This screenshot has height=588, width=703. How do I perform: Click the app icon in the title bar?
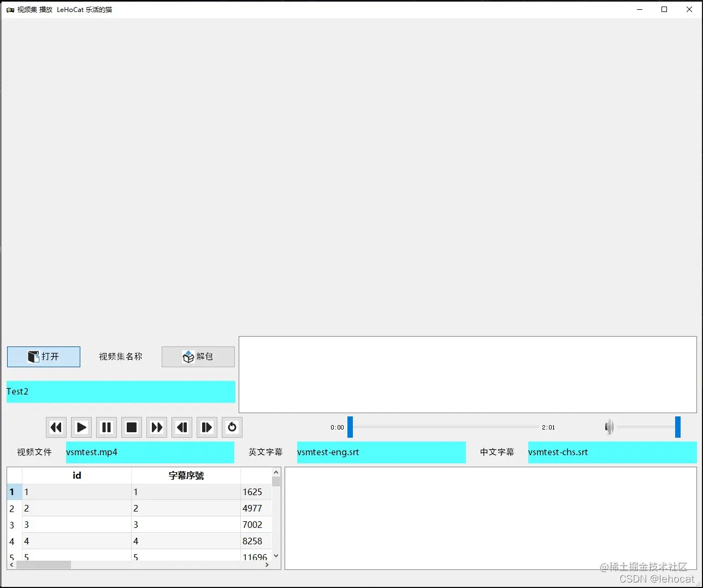coord(10,9)
